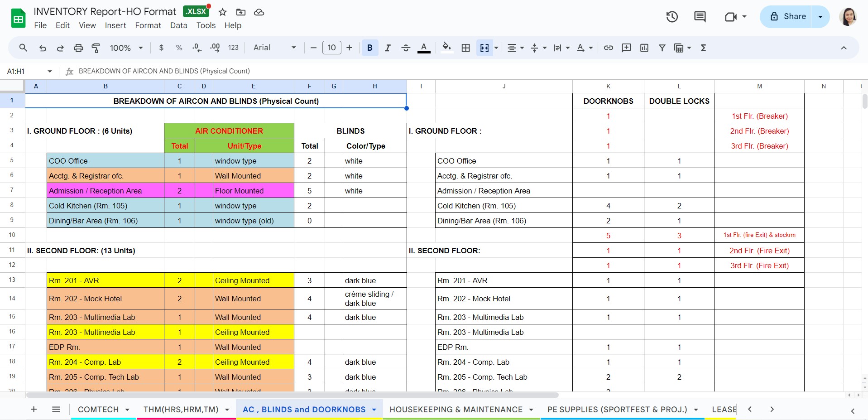Open the text color picker
The width and height of the screenshot is (868, 420).
click(424, 48)
